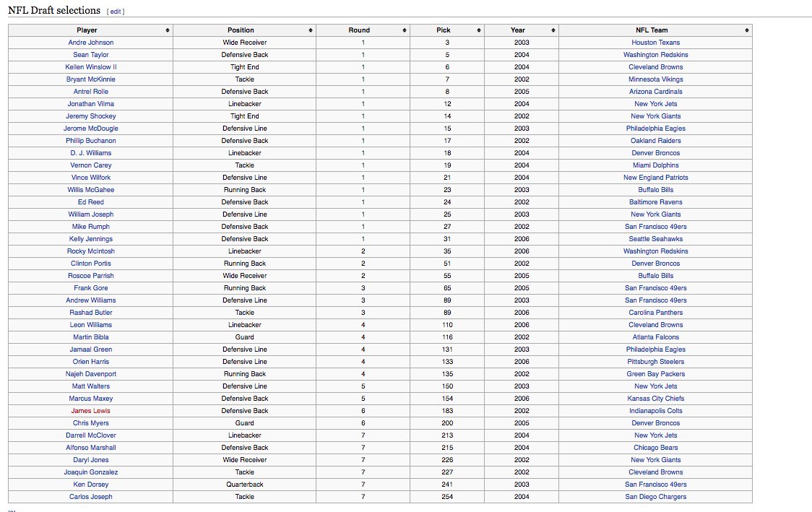Open Najeh Davenport link
The image size is (812, 512).
point(90,374)
